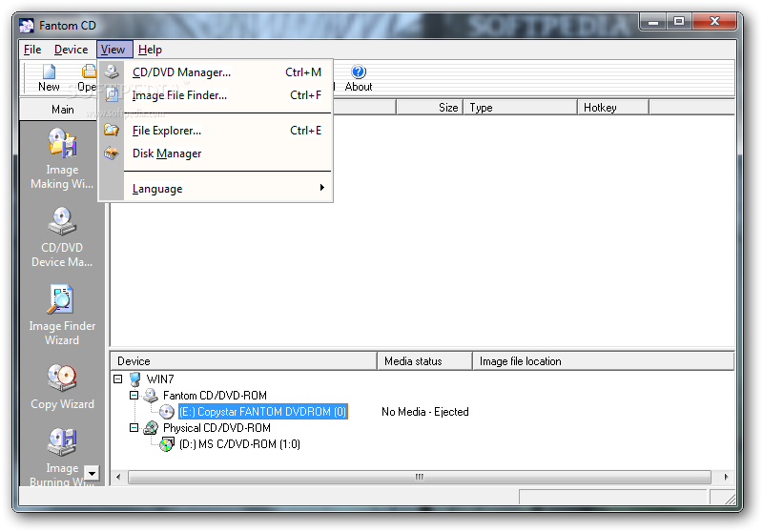Click the WIN7 computer icon

(135, 379)
